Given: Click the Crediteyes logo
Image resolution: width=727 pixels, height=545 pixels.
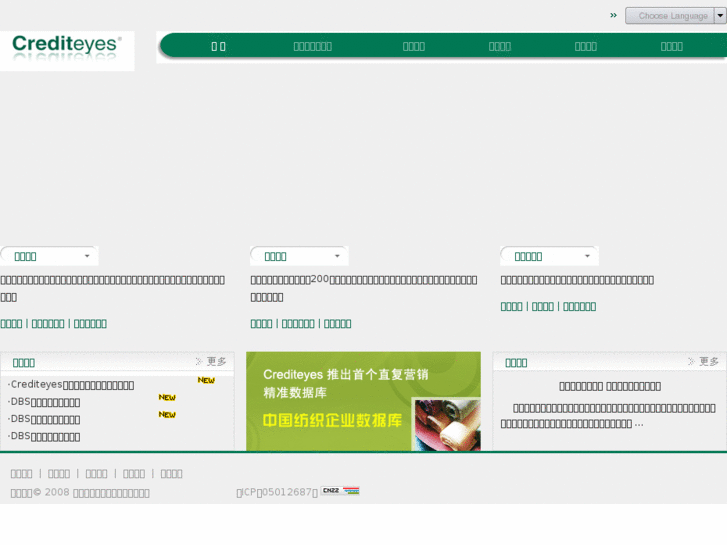Looking at the screenshot, I should click(67, 51).
